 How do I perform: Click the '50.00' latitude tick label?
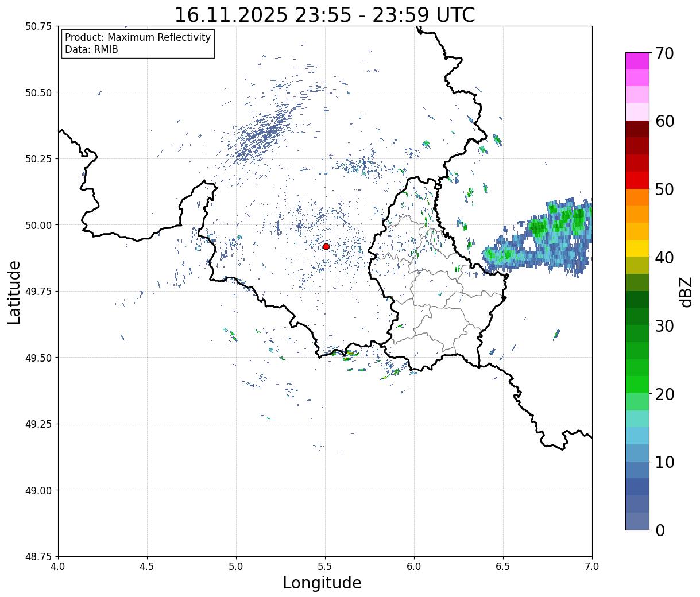click(38, 225)
